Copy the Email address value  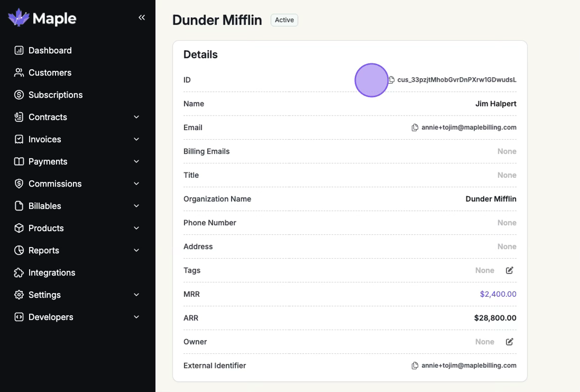click(x=415, y=128)
